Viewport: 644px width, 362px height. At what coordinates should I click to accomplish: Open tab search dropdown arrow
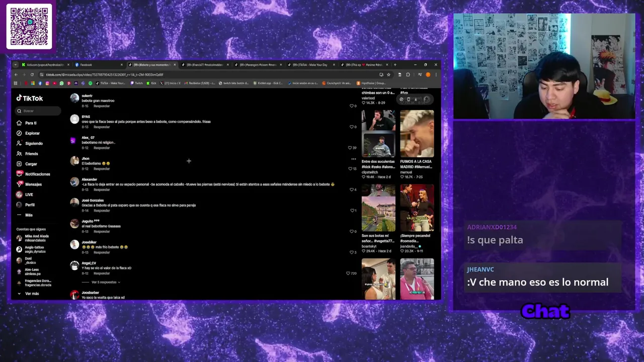pos(16,65)
